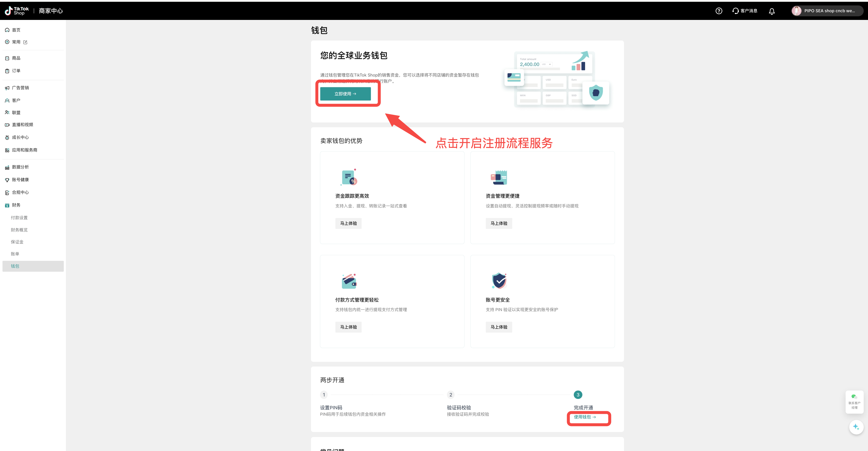Click 马上体验 under 资金跟踪更高效
This screenshot has height=451, width=868.
pyautogui.click(x=348, y=223)
